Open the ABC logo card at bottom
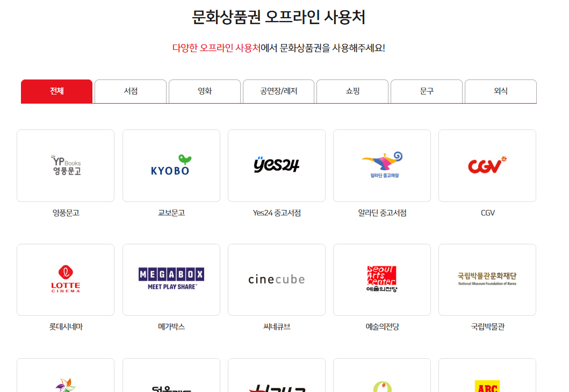This screenshot has height=392, width=569. [x=487, y=375]
